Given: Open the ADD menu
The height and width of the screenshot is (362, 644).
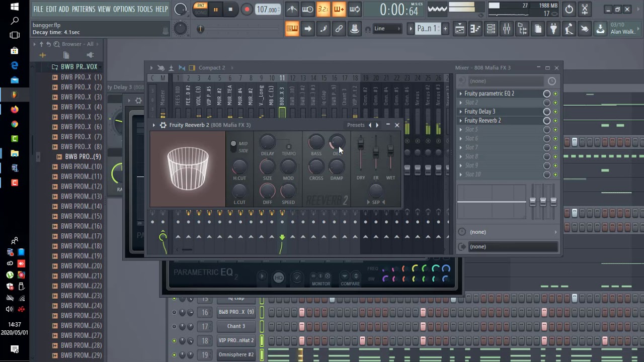Looking at the screenshot, I should point(64,9).
